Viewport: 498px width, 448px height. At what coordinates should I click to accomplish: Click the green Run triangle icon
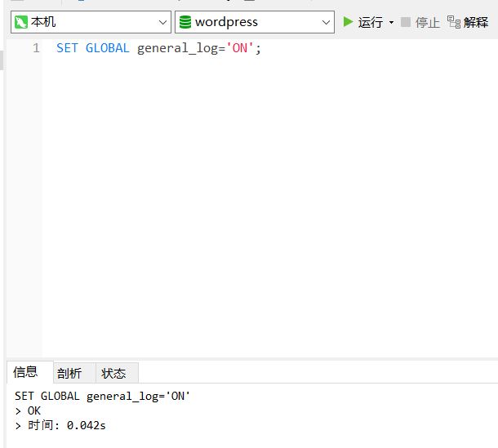349,22
